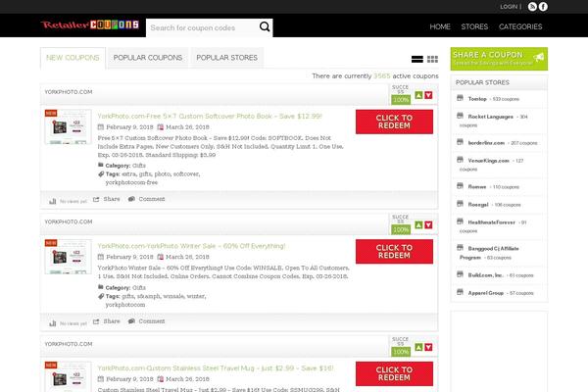The image size is (588, 392).
Task: Open the RSS feed icon
Action: [x=532, y=7]
